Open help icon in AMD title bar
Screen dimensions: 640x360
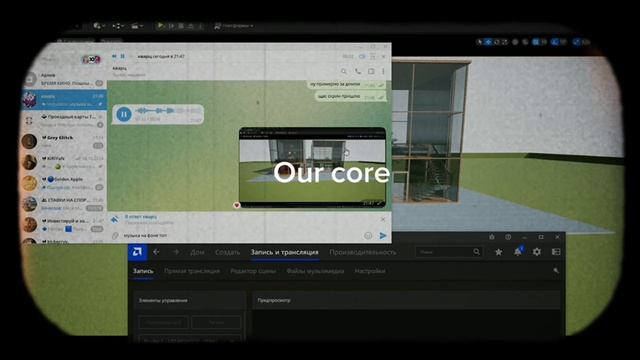tap(508, 237)
